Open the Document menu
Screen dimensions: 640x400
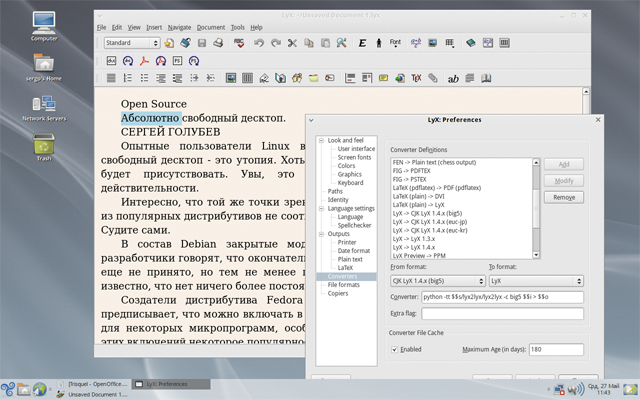(211, 27)
